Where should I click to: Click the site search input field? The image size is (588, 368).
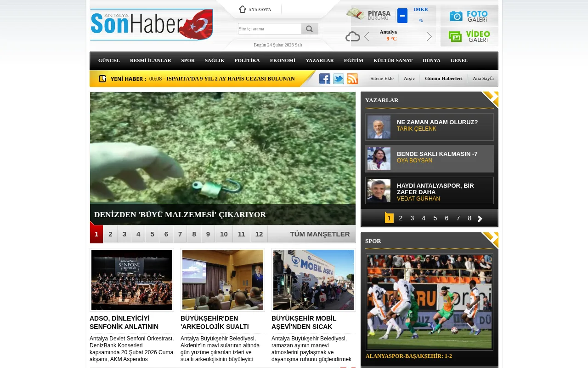click(269, 29)
